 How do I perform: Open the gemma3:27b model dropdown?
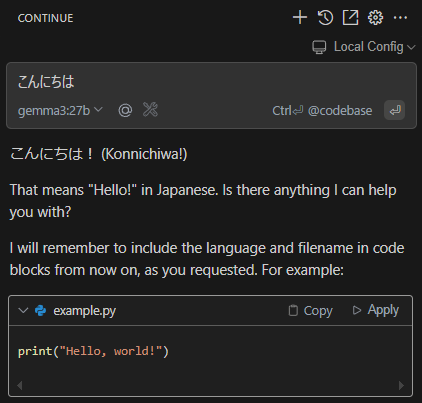coord(60,110)
